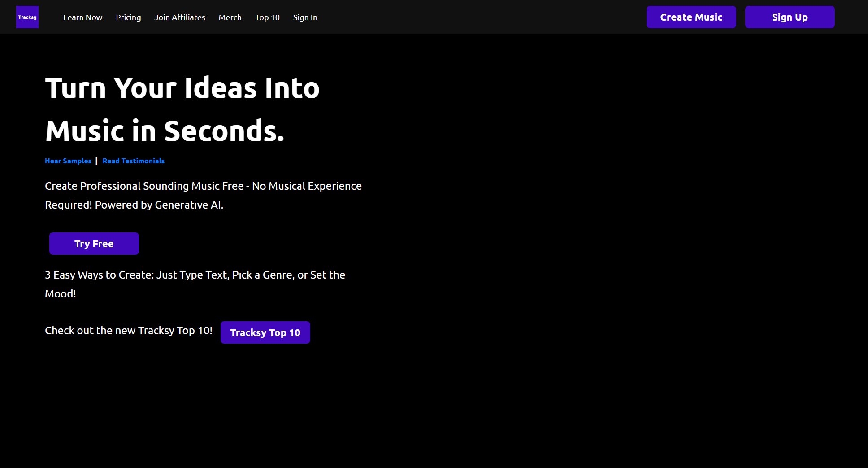Viewport: 868px width, 472px height.
Task: Read customer testimonials
Action: tap(133, 161)
